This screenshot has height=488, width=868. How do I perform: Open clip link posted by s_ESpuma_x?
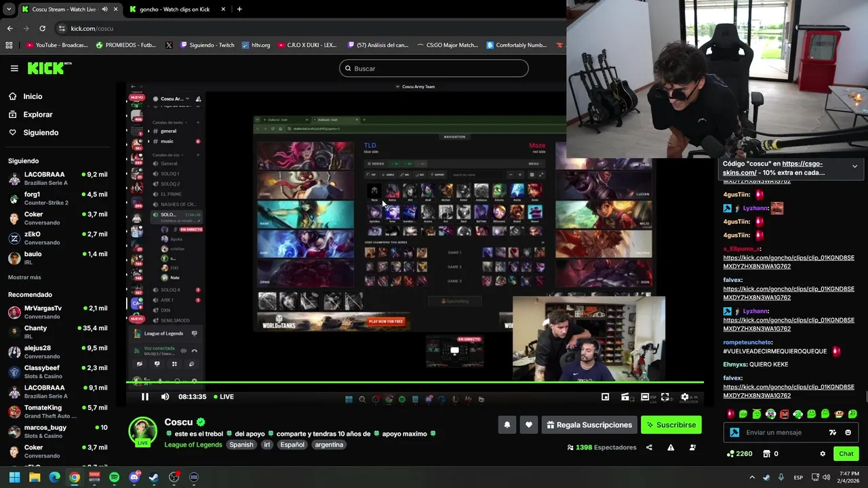pos(789,262)
